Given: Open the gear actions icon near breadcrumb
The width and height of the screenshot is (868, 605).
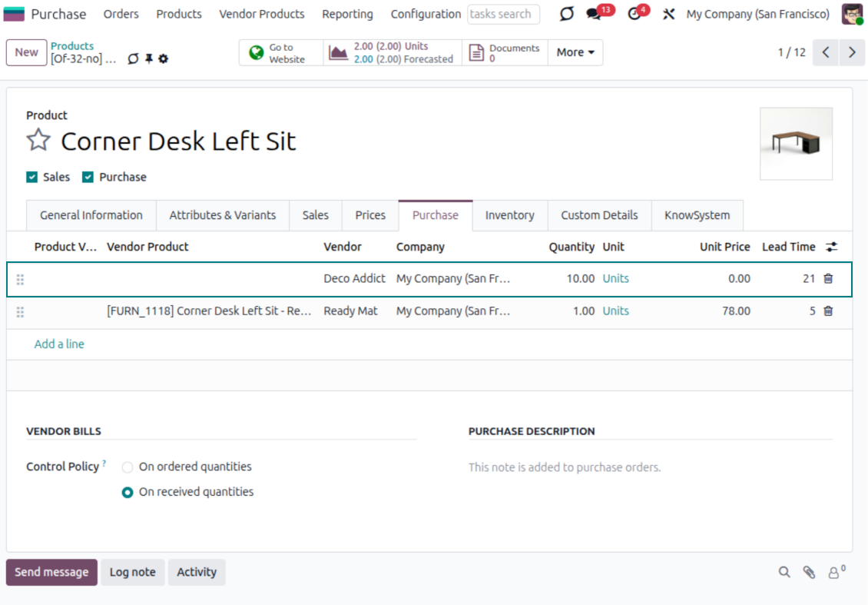Looking at the screenshot, I should [163, 59].
